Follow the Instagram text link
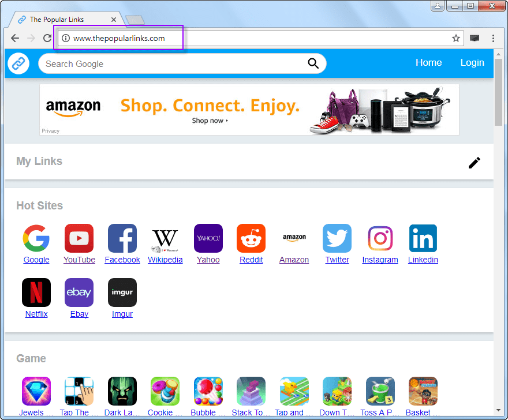Screen dimensions: 508x420 380,260
